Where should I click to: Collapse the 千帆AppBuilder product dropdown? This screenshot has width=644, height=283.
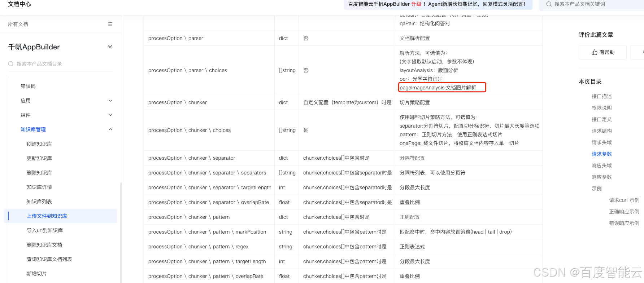110,47
